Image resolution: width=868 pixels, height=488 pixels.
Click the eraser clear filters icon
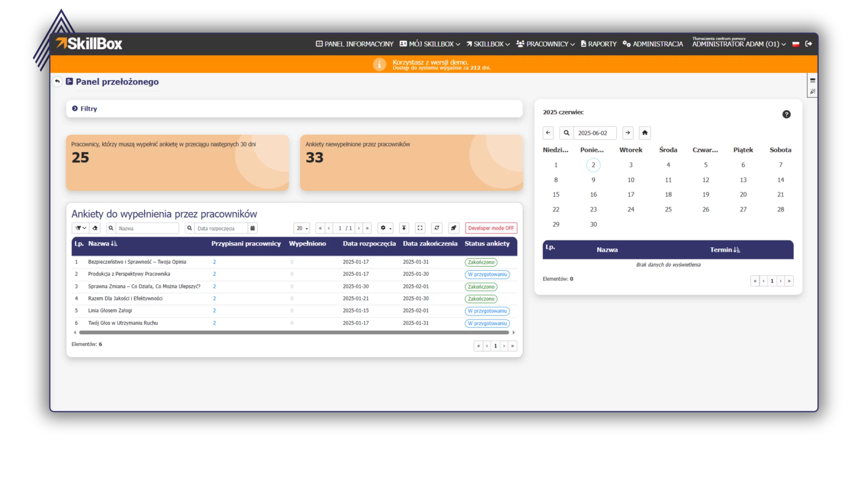[x=95, y=228]
